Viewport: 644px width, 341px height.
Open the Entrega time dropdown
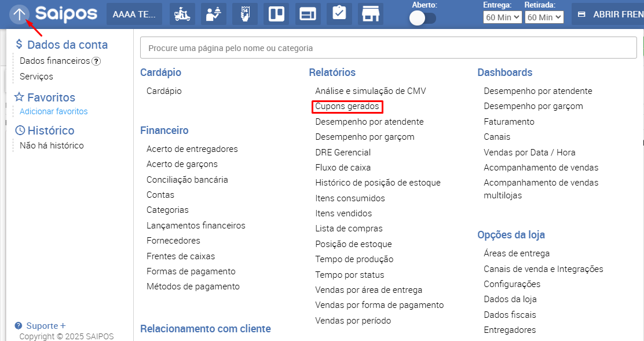click(x=502, y=17)
